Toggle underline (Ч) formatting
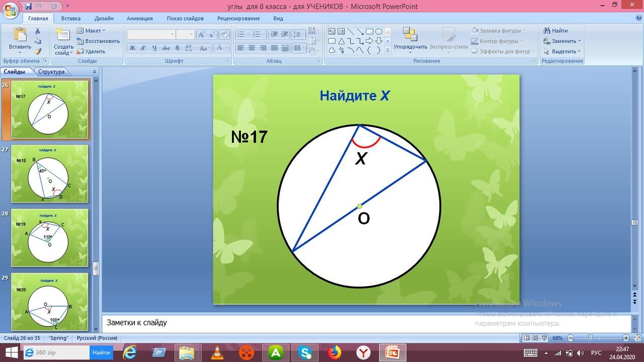This screenshot has width=644, height=362. pos(154,48)
